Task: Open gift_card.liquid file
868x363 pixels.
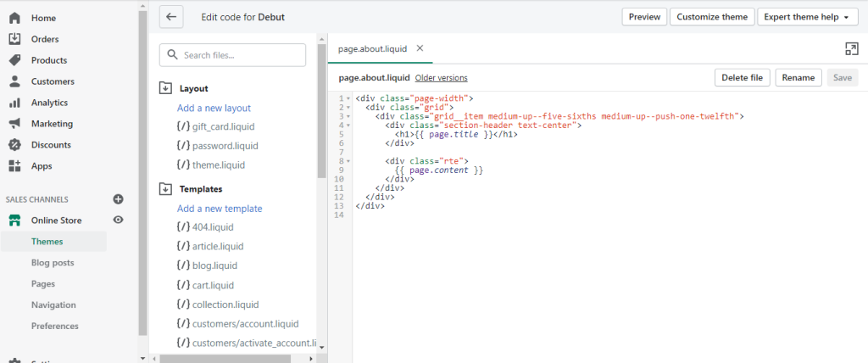Action: 223,126
